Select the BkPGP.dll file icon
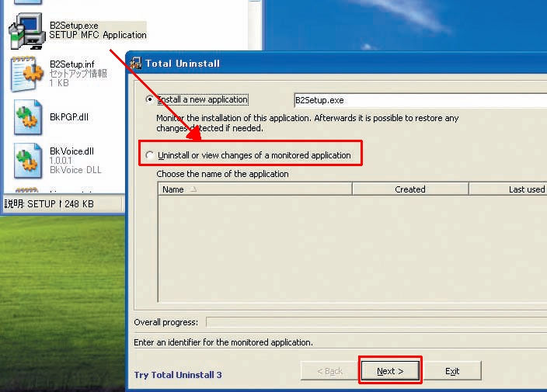 (x=27, y=117)
